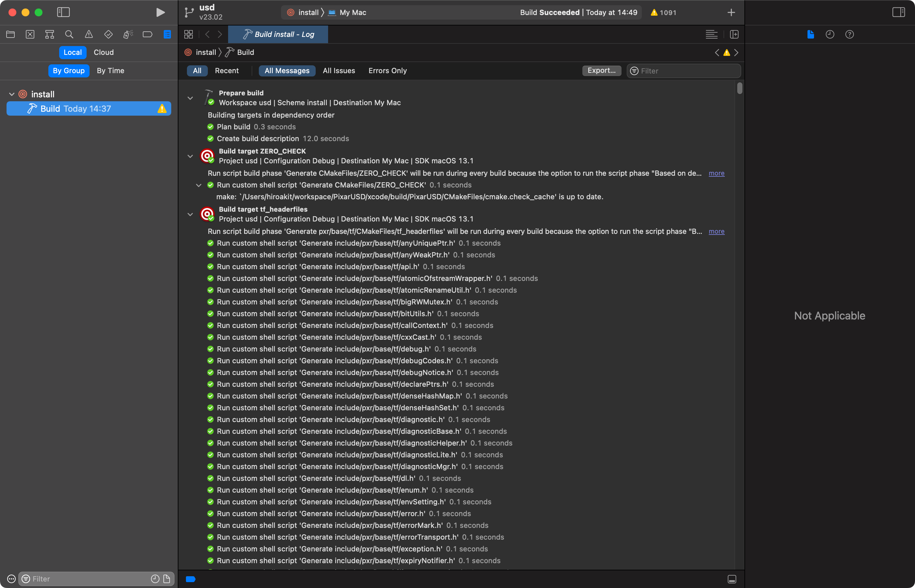Collapse the Prepare build section

click(190, 98)
